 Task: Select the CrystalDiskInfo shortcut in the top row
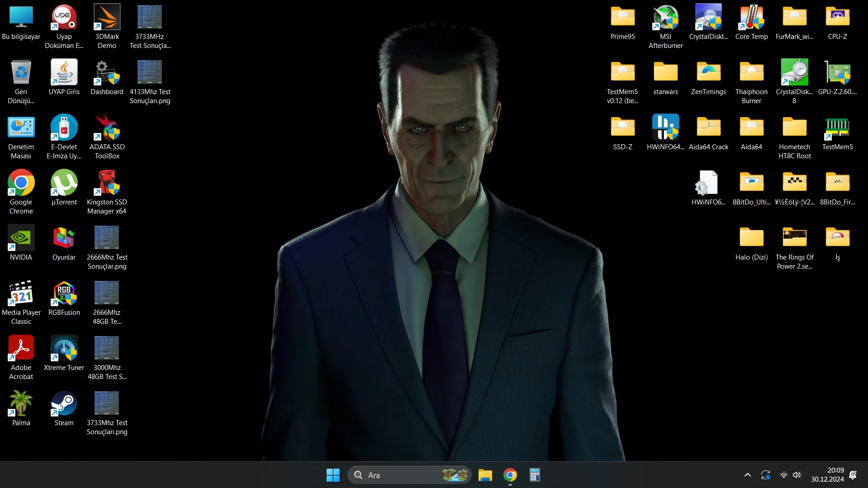(708, 23)
